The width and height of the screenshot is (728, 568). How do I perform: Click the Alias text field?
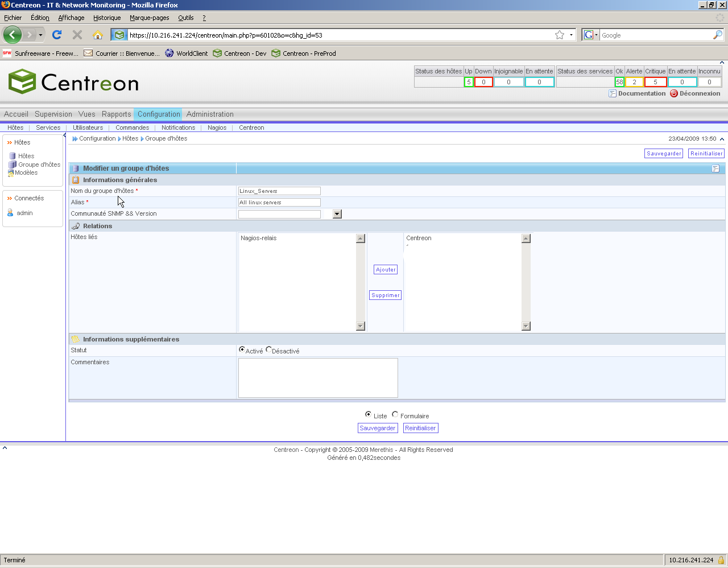279,203
